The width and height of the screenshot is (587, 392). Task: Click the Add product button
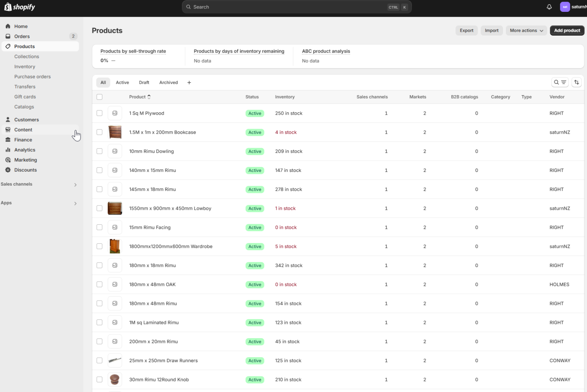(567, 31)
